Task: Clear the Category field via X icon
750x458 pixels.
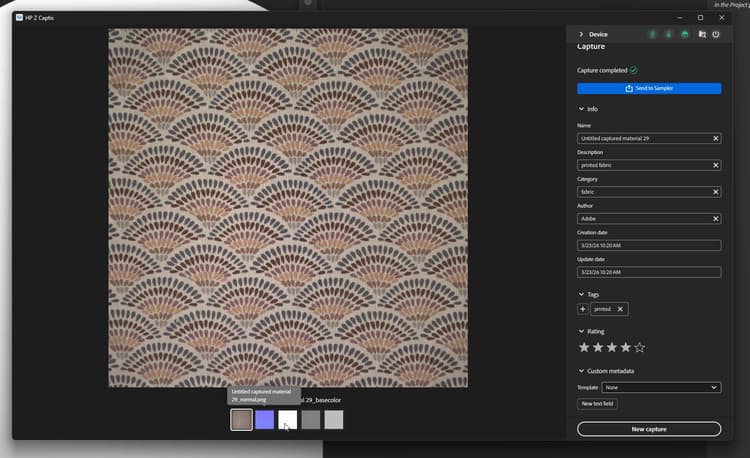Action: coord(716,191)
